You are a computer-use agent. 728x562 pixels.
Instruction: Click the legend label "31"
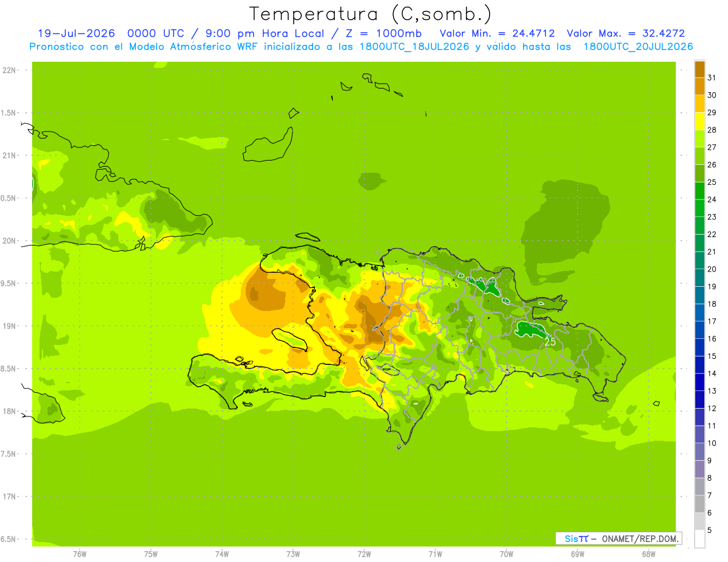point(712,78)
